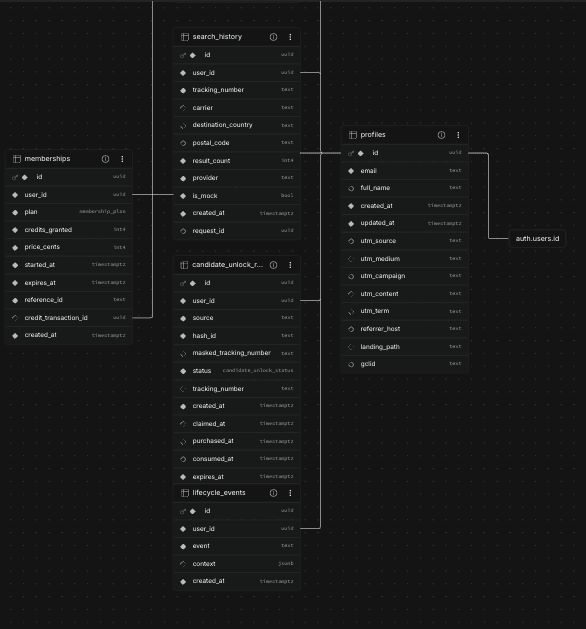The image size is (586, 629).
Task: Click the nullable diamond icon beside carrier
Action: pos(183,108)
